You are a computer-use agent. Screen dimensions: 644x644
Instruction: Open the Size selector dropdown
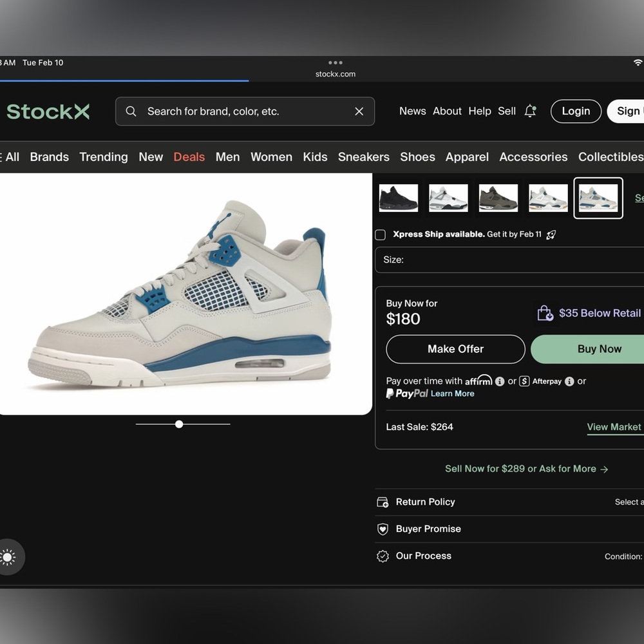point(509,260)
